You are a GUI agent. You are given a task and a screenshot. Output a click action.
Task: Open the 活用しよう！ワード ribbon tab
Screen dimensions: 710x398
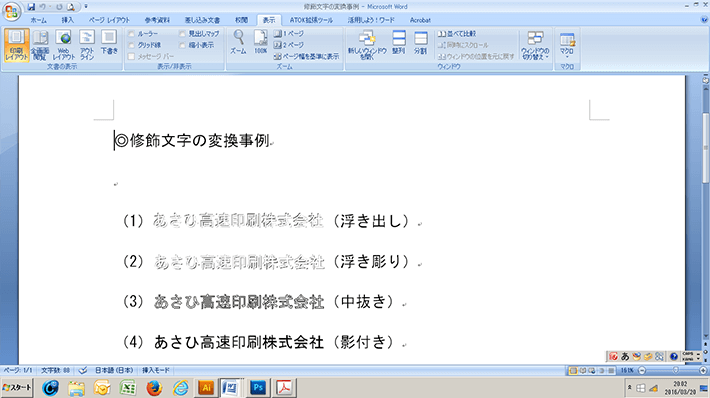371,20
